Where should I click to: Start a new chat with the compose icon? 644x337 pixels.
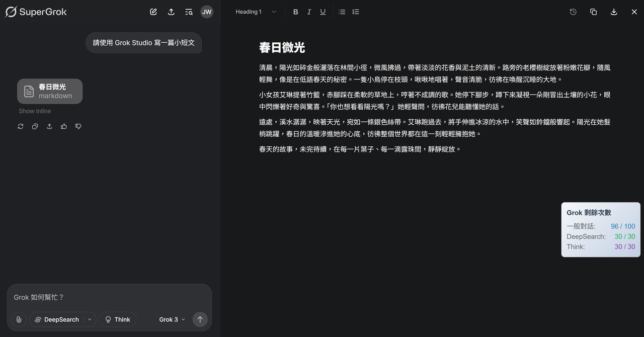pos(153,12)
